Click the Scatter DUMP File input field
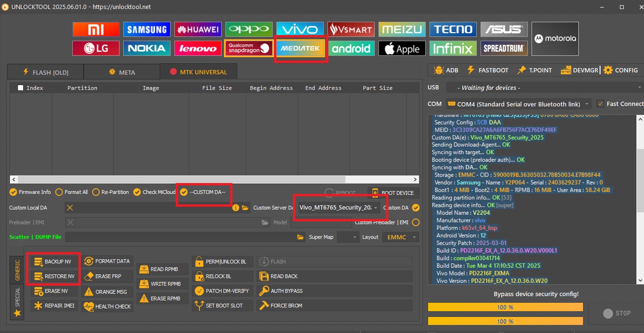Screen dimensions: 644x333 click(180, 237)
